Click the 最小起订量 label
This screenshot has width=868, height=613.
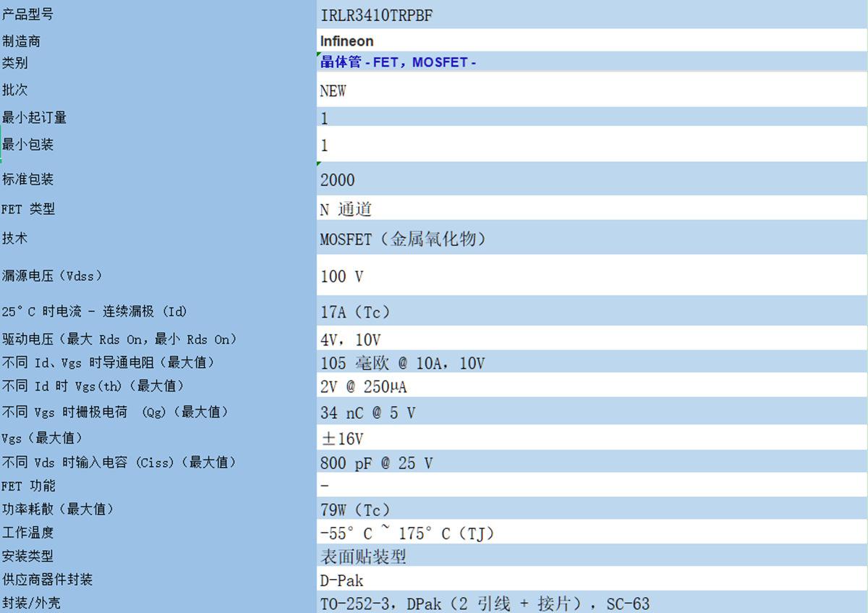pos(34,117)
